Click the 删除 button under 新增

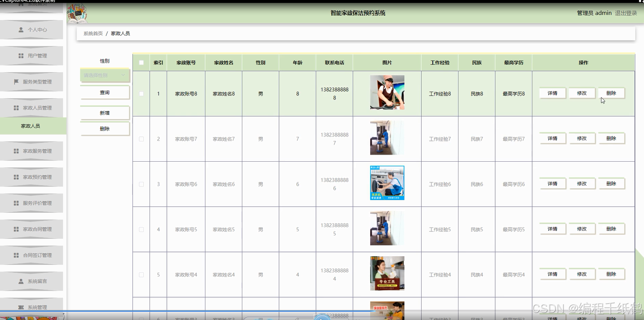(105, 129)
